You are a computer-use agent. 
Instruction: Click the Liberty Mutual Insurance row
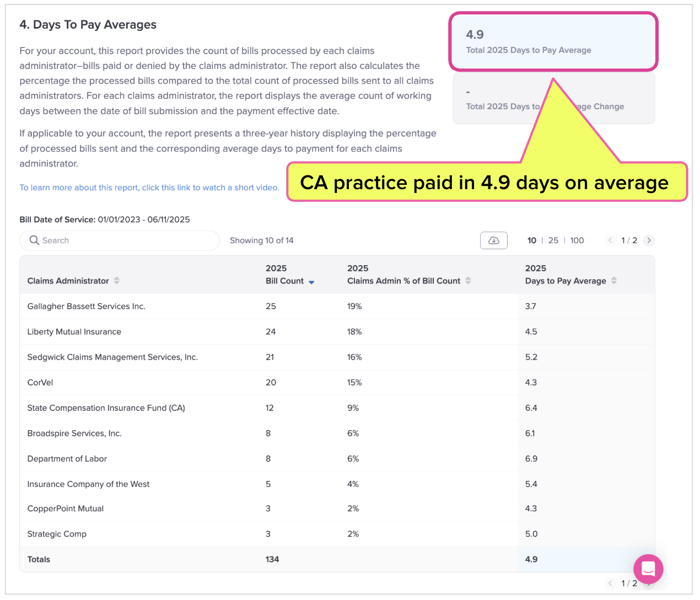74,331
